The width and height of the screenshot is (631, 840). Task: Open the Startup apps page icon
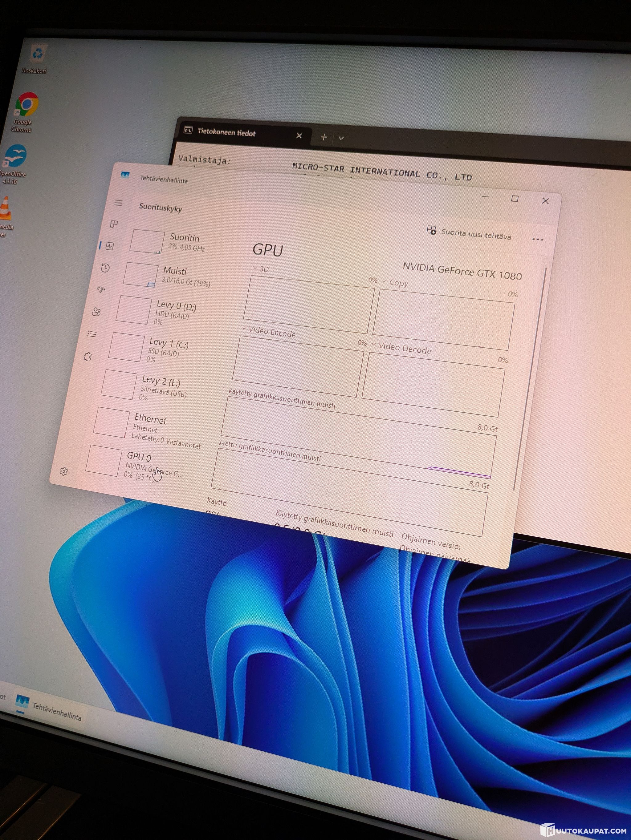pyautogui.click(x=101, y=290)
